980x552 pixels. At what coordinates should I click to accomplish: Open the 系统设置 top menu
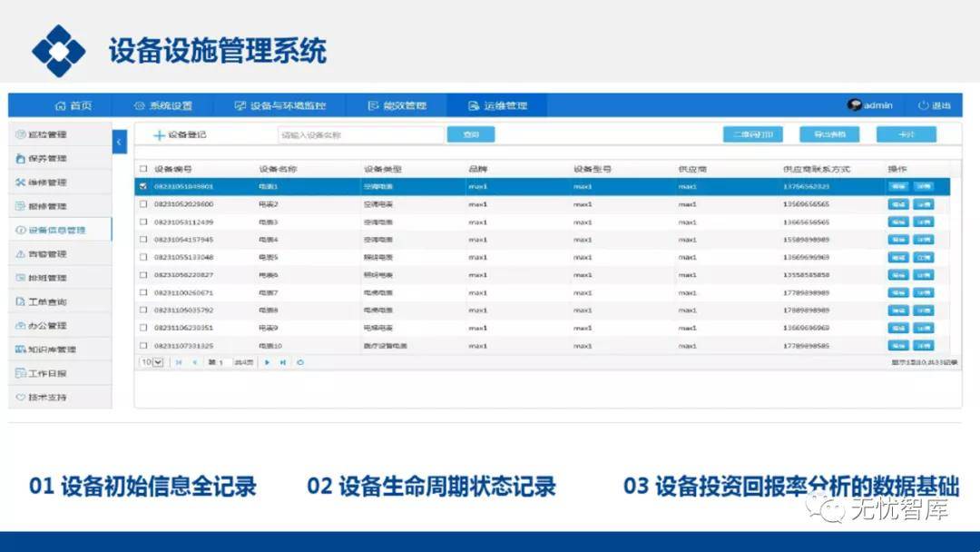[x=163, y=105]
